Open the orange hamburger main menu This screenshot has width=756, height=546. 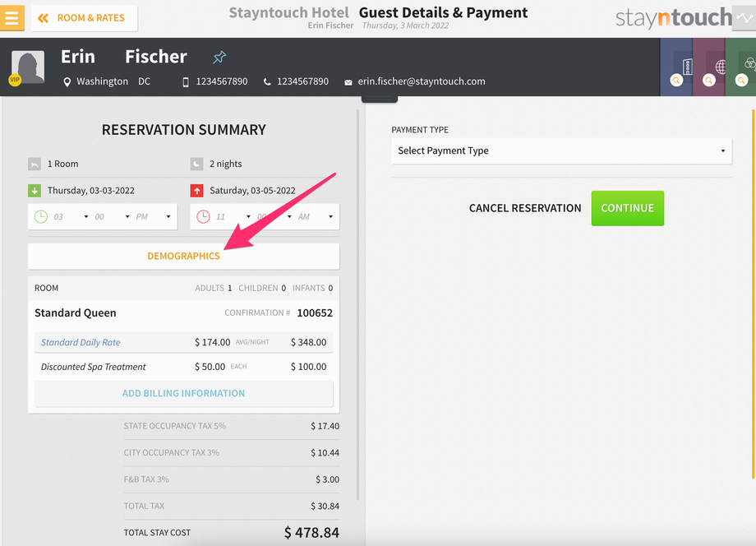tap(12, 18)
